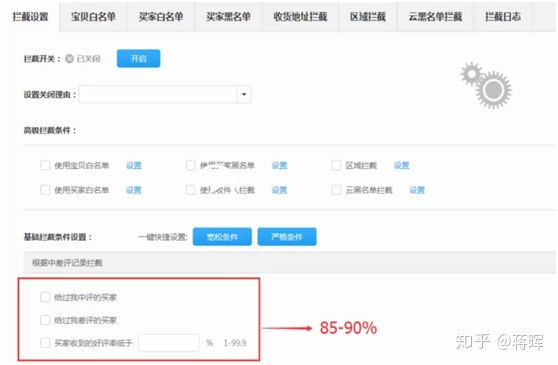
Task: Click the 基础拦截条件设置 label
Action: tap(58, 237)
